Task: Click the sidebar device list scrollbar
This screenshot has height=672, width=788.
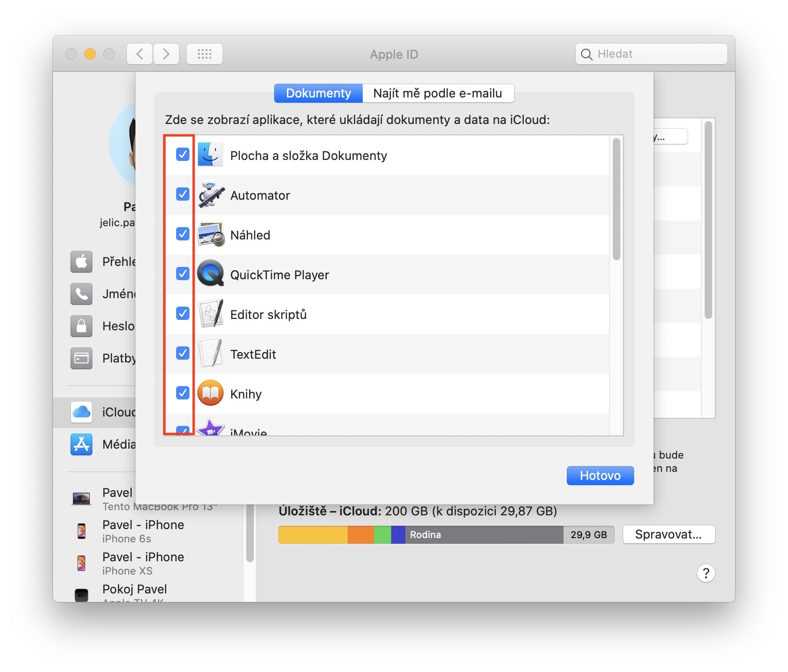Action: (x=250, y=533)
